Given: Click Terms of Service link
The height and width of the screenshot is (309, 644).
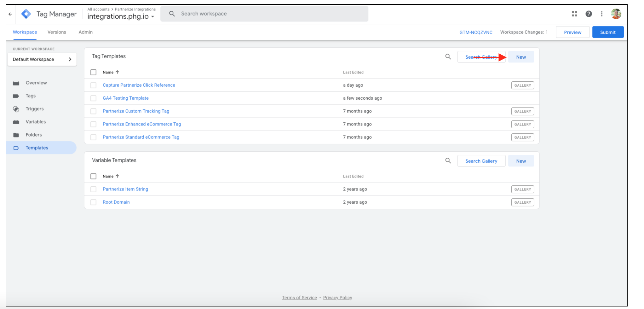Looking at the screenshot, I should click(x=299, y=298).
